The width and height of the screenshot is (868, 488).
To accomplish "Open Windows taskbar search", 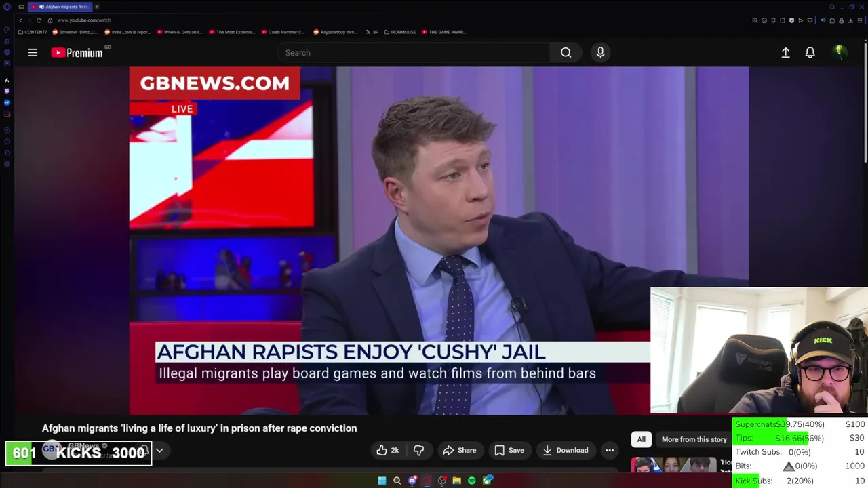I will 397,481.
